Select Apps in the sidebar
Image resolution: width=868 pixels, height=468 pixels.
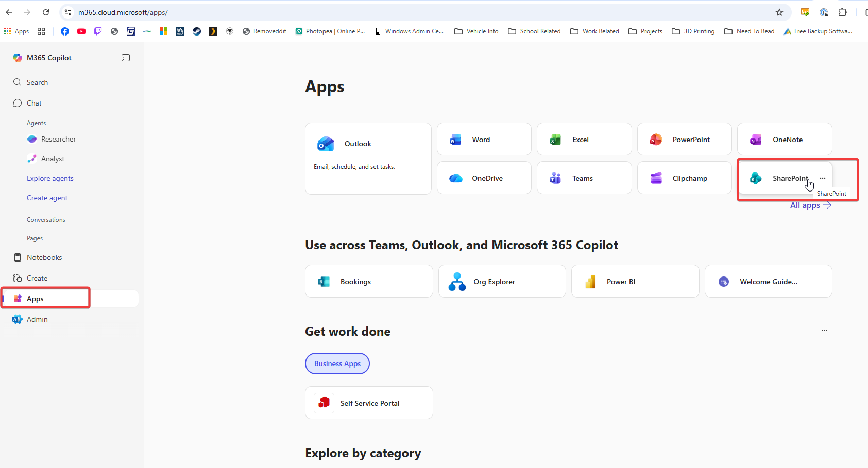point(70,299)
